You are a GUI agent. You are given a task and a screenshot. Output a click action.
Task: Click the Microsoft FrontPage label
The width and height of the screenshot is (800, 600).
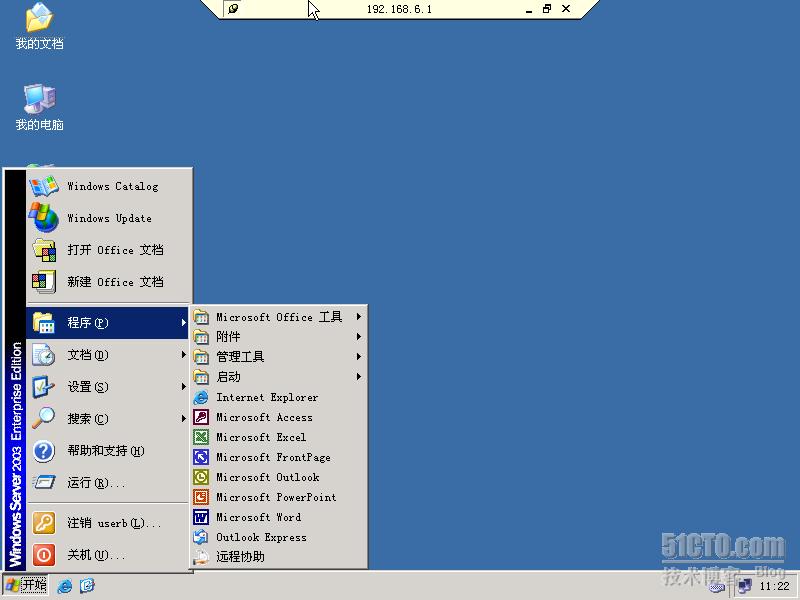(x=273, y=457)
